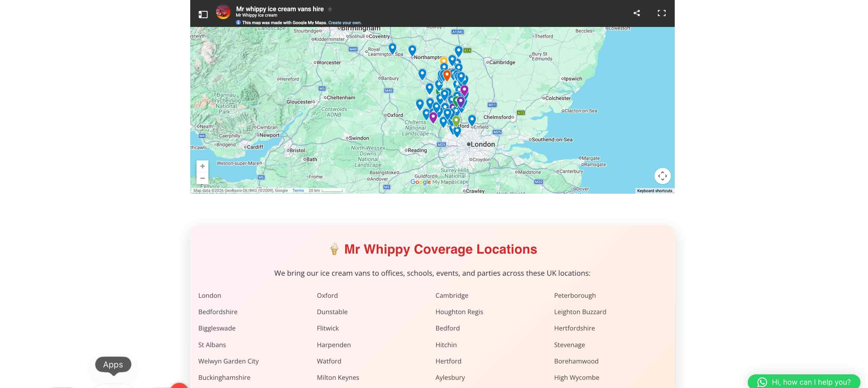
Task: Toggle the map legend sidebar panel
Action: [203, 14]
